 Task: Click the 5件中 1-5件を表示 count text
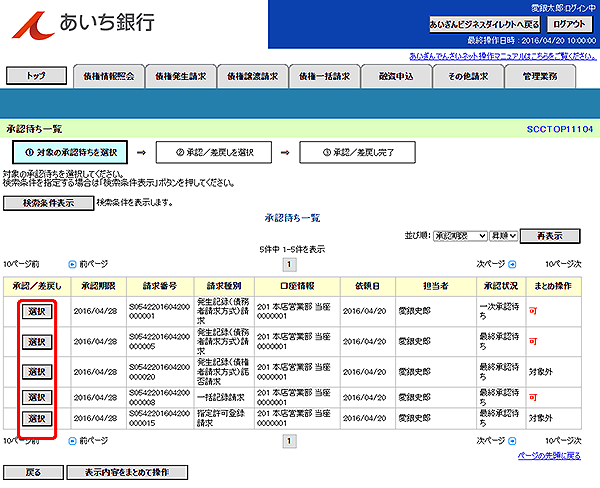click(x=292, y=250)
